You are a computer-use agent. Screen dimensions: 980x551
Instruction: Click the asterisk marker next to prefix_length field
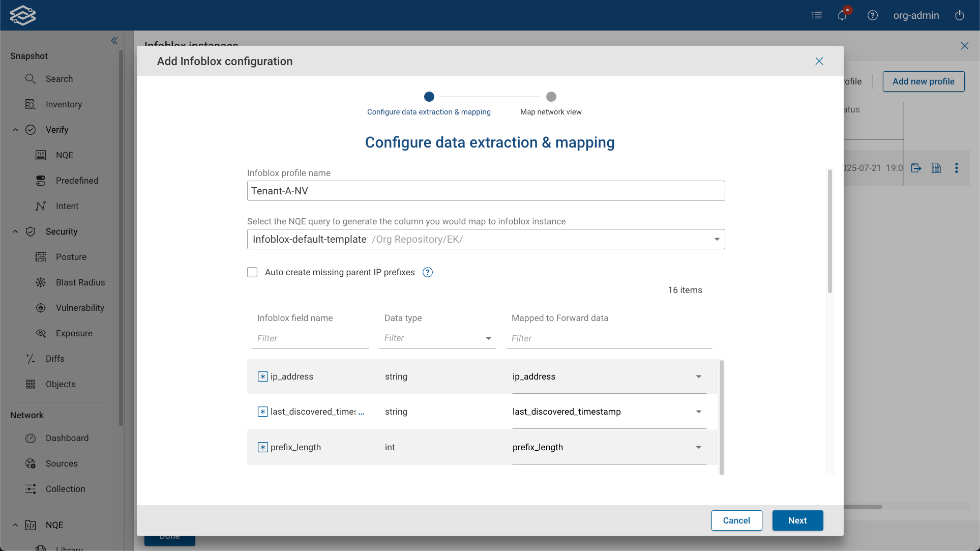point(262,447)
